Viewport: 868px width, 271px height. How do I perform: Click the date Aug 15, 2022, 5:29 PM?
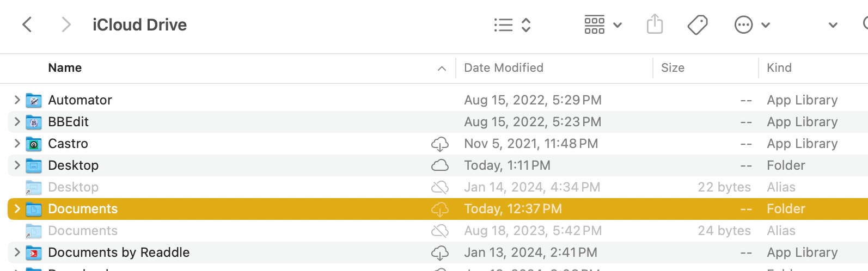533,100
